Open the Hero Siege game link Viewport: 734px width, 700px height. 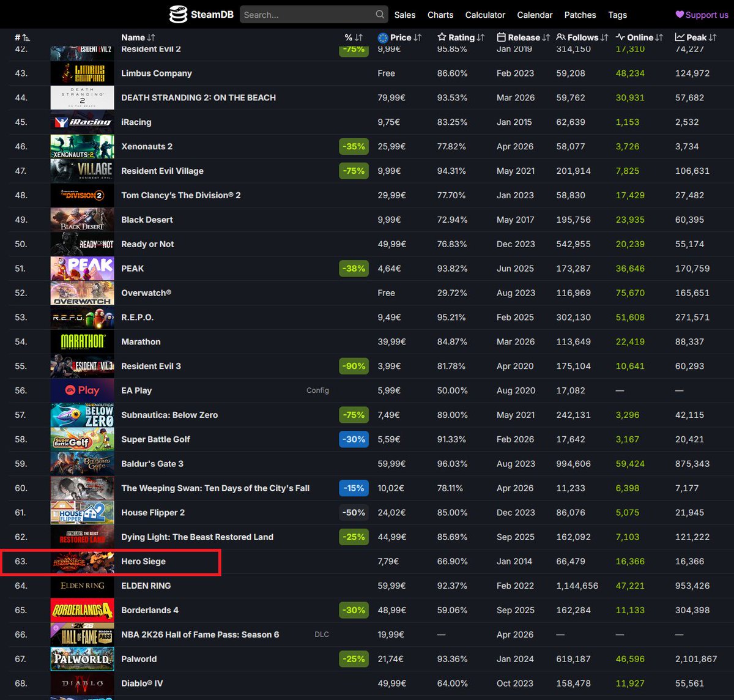click(x=143, y=561)
